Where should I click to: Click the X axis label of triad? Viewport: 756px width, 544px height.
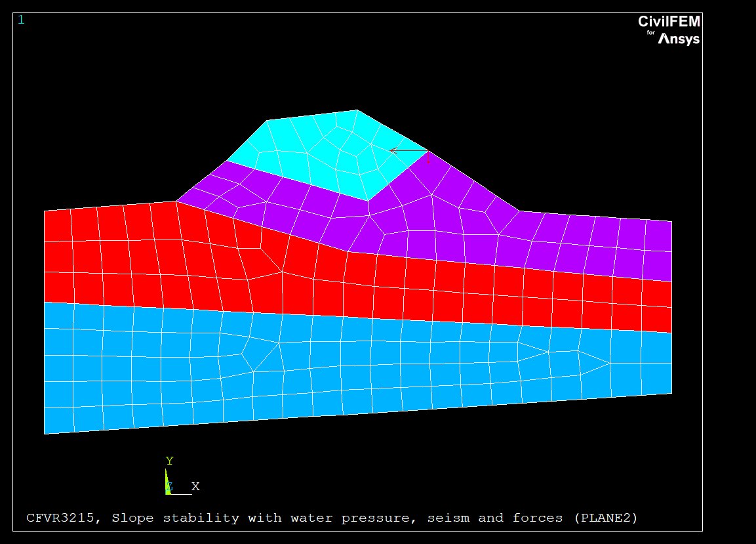pos(195,486)
